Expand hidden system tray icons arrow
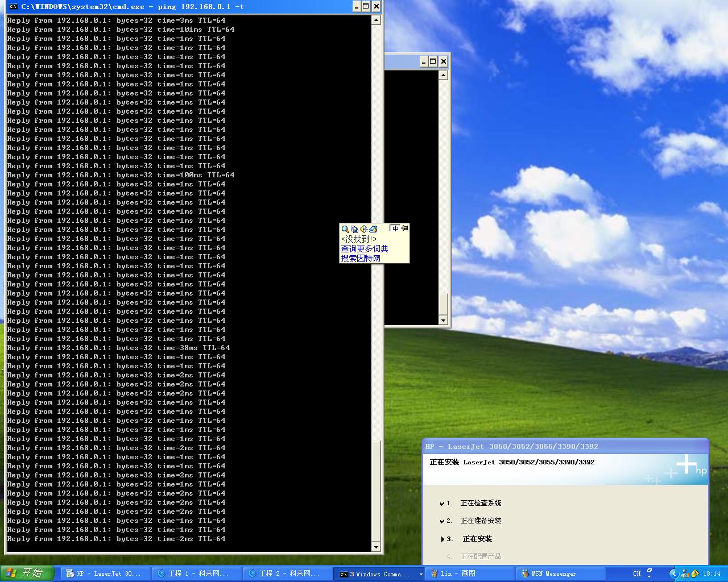728x582 pixels. pyautogui.click(x=674, y=574)
